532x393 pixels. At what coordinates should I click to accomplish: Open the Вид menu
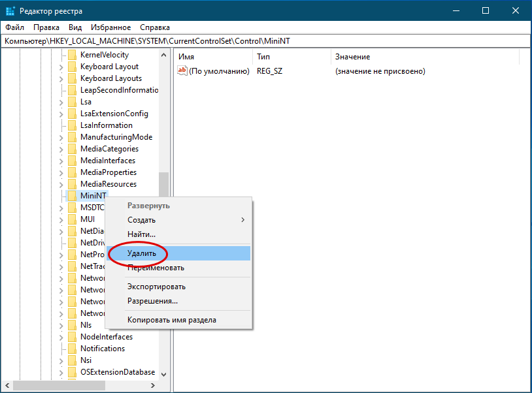pos(75,27)
